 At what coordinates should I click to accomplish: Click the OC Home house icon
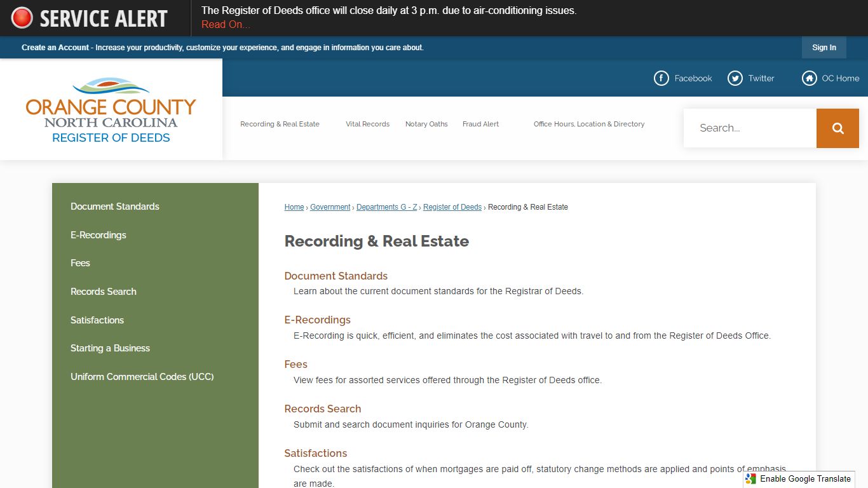point(809,78)
